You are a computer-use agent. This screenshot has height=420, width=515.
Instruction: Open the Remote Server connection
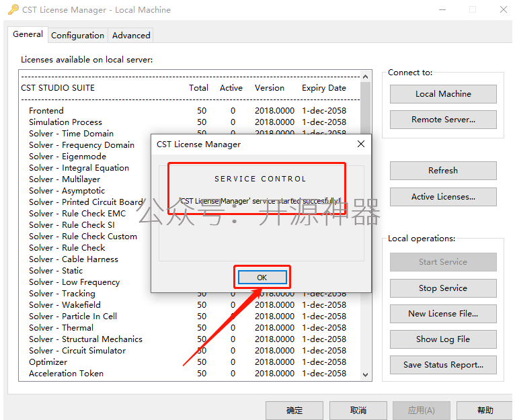coord(443,120)
